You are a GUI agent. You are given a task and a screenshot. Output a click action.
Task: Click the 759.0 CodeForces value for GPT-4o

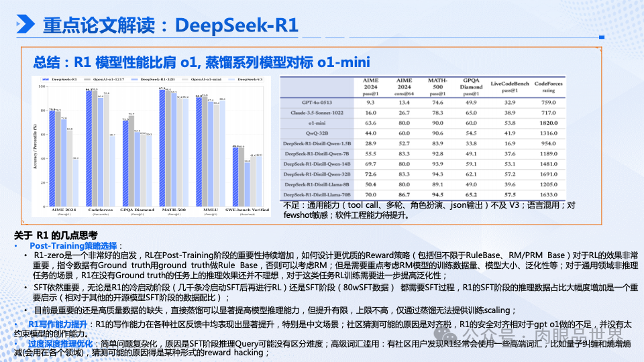coord(548,103)
